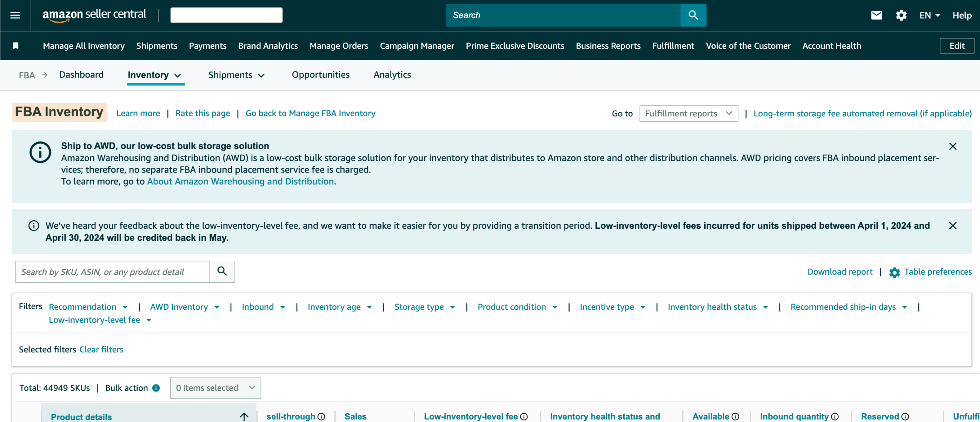The width and height of the screenshot is (980, 422).
Task: Open the 0 items selected bulk dropdown
Action: click(x=215, y=388)
